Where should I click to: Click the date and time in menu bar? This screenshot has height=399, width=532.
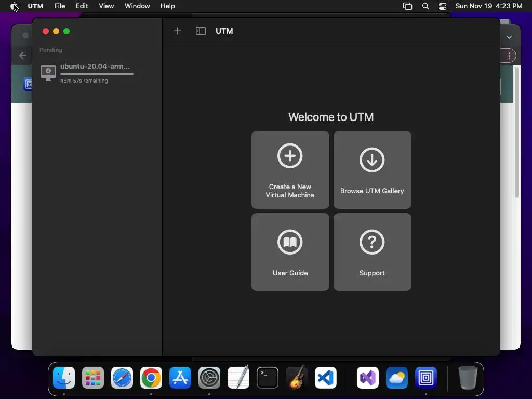tap(488, 6)
